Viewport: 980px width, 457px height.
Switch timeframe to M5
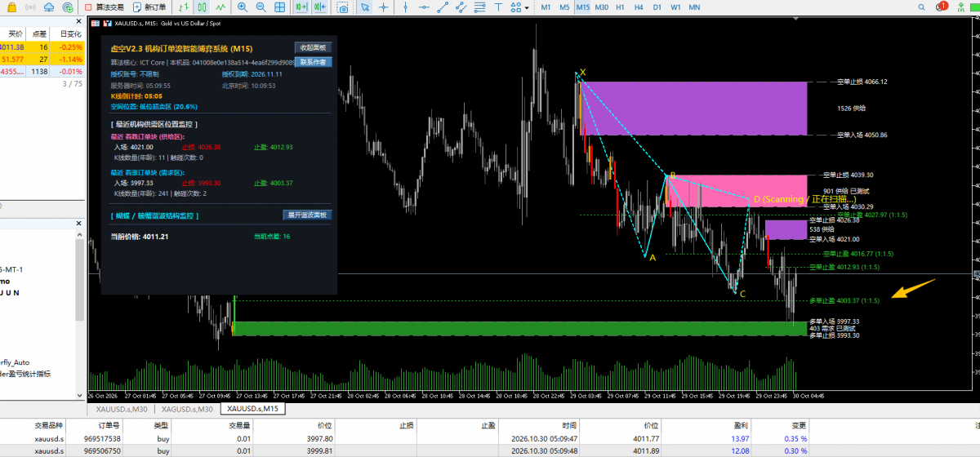564,7
